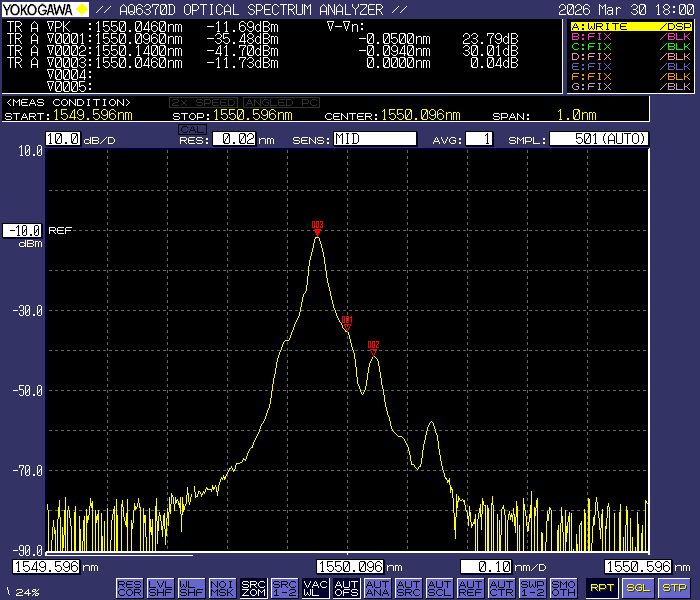This screenshot has width=700, height=600.
Task: Open the SMPL field showing 501(AUTO)
Action: pyautogui.click(x=598, y=139)
